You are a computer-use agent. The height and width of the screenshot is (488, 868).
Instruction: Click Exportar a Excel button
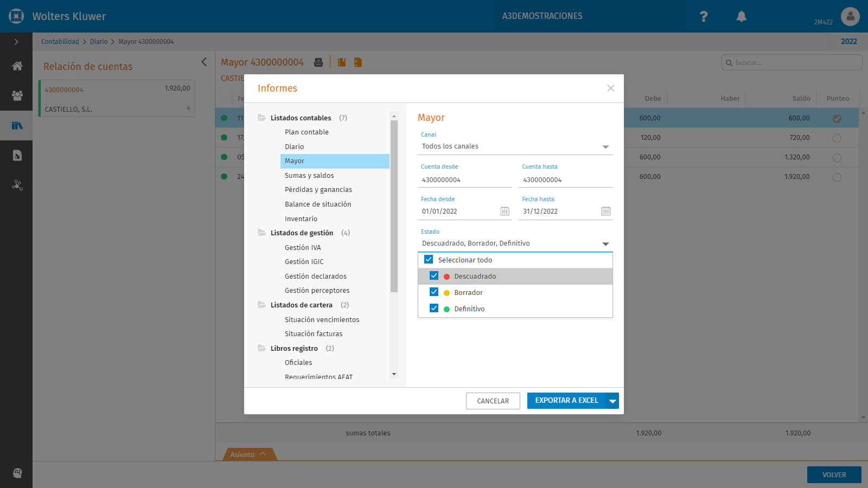[566, 401]
